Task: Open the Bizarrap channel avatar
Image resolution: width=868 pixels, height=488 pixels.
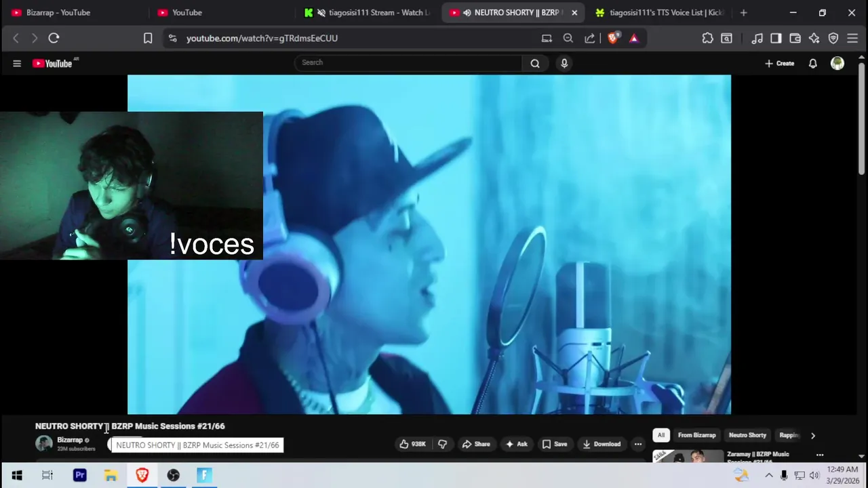Action: 44,444
